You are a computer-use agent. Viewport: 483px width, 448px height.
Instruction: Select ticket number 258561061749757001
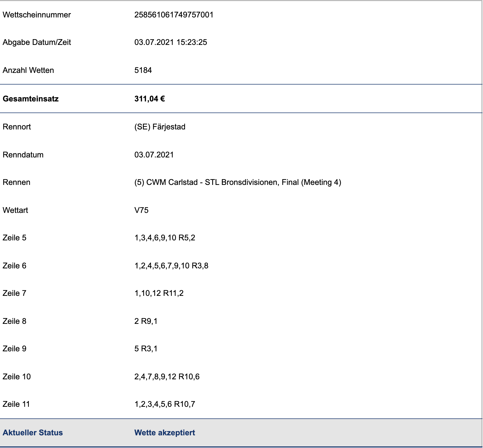tap(174, 15)
